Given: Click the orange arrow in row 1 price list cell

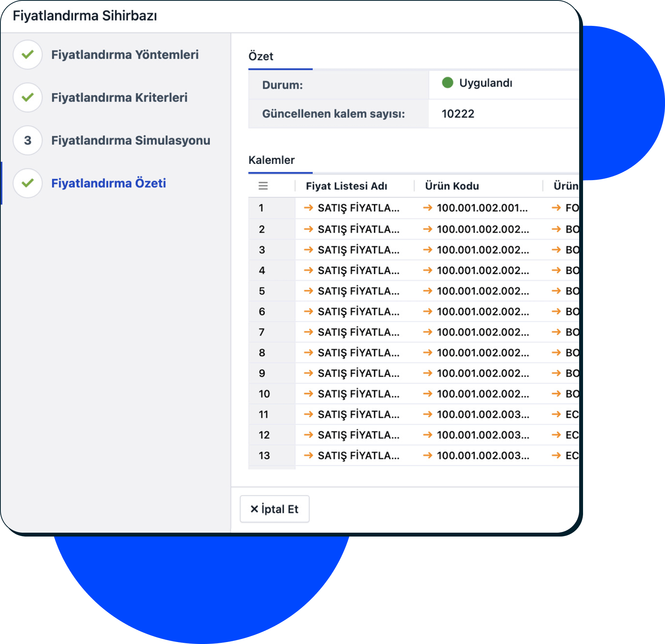Looking at the screenshot, I should 308,208.
